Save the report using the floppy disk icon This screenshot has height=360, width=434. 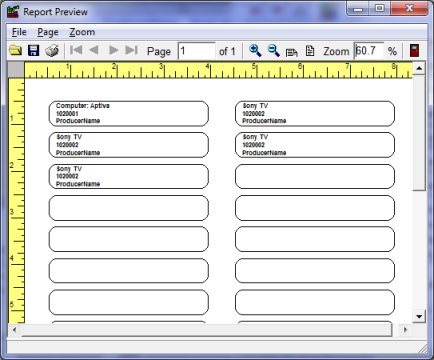pyautogui.click(x=33, y=51)
